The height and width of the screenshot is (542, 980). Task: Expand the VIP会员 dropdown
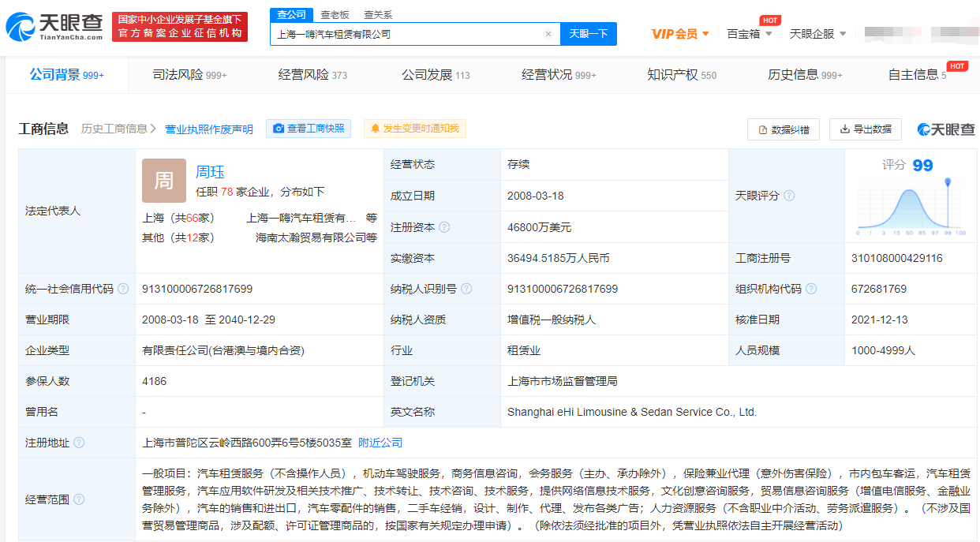[x=680, y=34]
